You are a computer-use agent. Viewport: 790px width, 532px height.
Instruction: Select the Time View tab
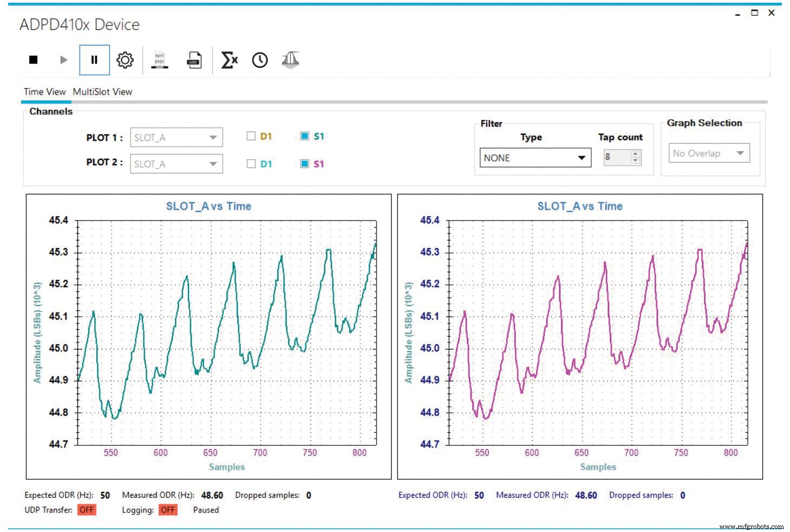[x=45, y=92]
